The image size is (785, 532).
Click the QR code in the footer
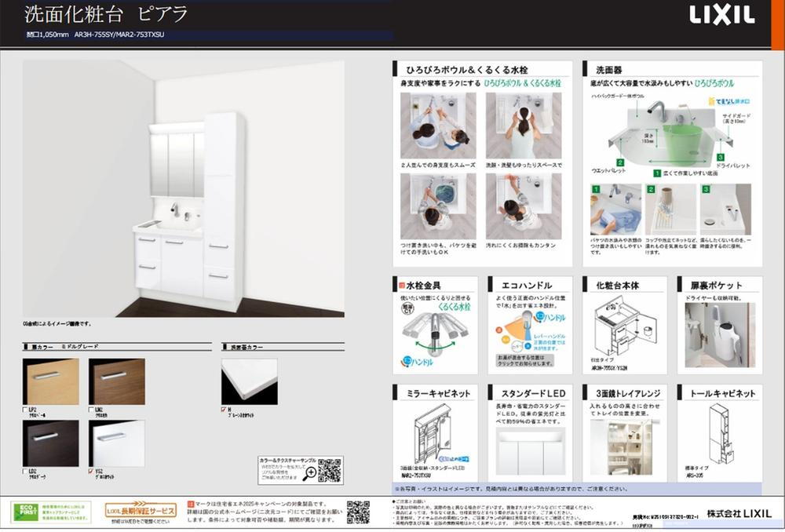click(x=358, y=512)
